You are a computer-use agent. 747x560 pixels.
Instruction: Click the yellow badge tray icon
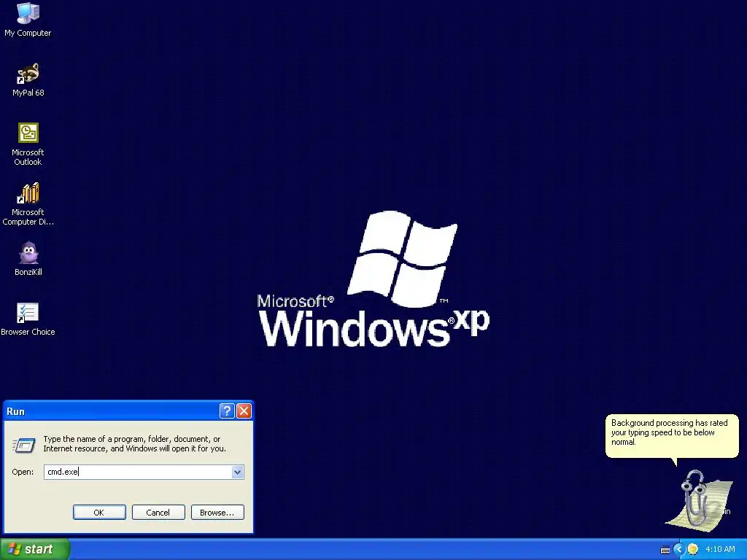pyautogui.click(x=693, y=550)
